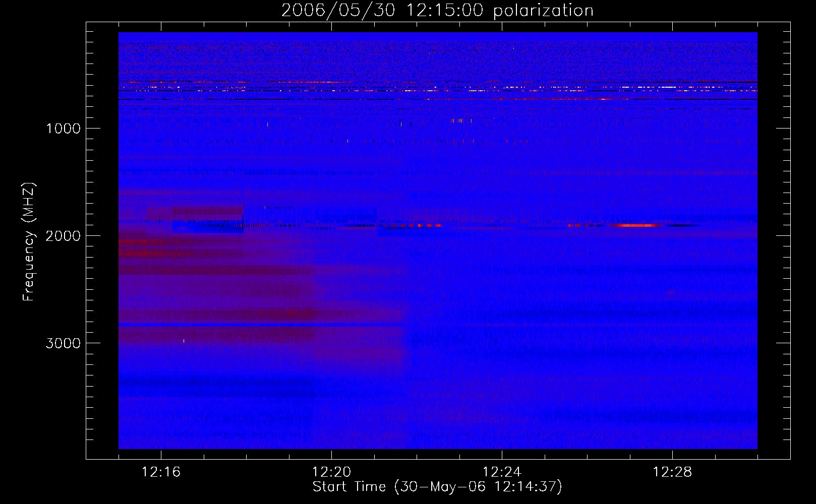Click the 'Start Time (30-May-06 12:14:37)' label
The image size is (816, 504).
click(x=437, y=487)
